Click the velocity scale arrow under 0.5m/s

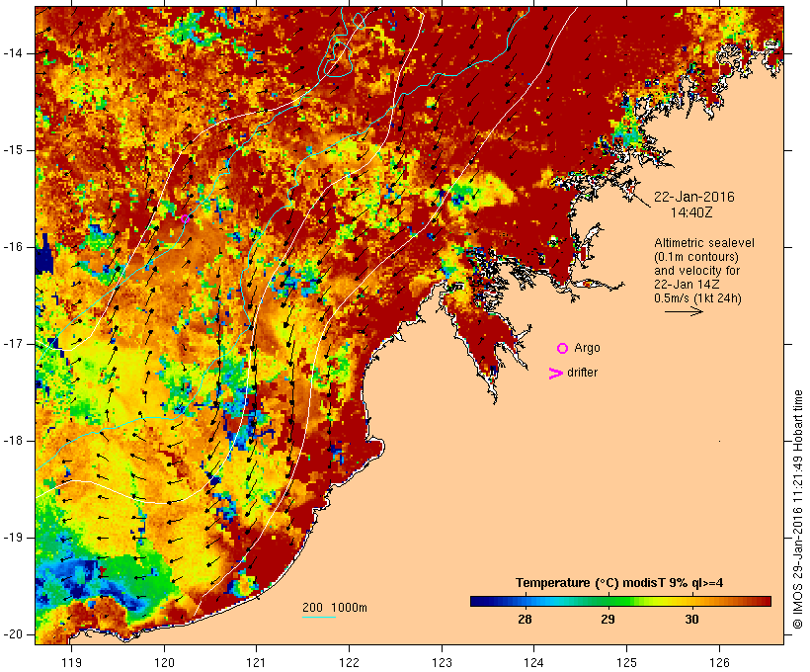(684, 311)
